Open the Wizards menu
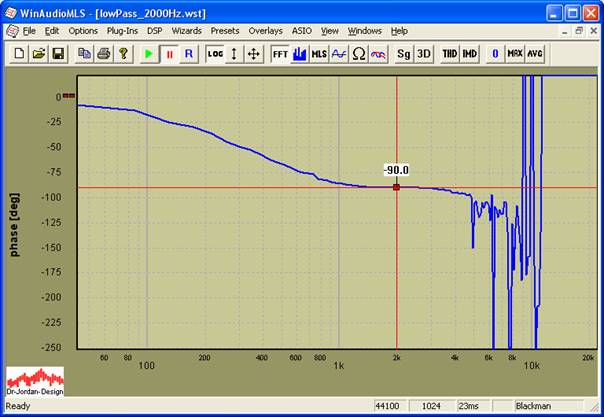Viewport: 604px width, 417px height. [x=186, y=31]
